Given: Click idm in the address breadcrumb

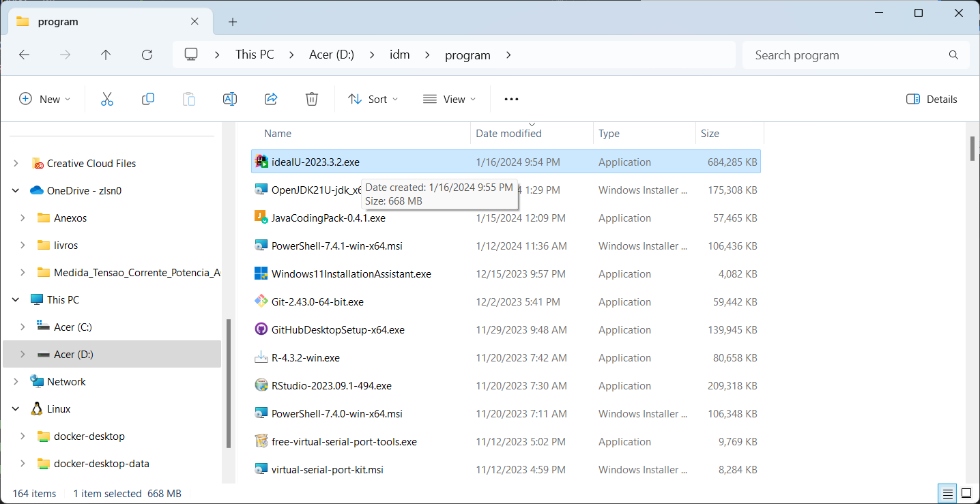Looking at the screenshot, I should point(400,55).
